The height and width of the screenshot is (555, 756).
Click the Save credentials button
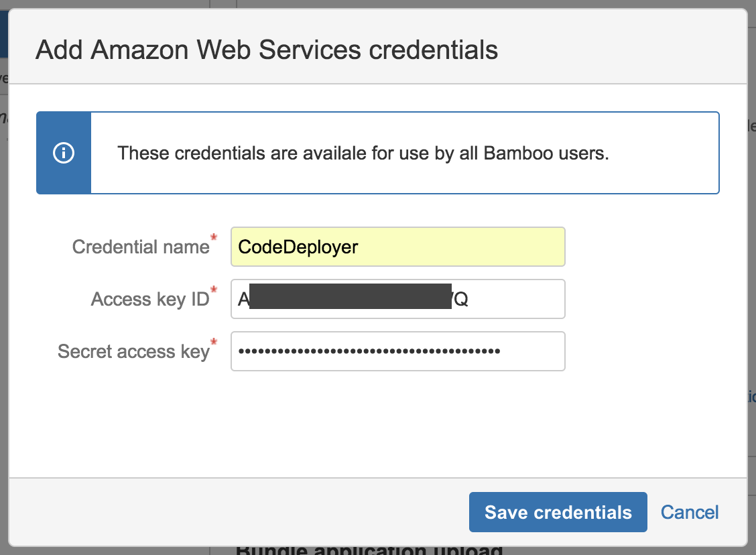click(x=558, y=511)
